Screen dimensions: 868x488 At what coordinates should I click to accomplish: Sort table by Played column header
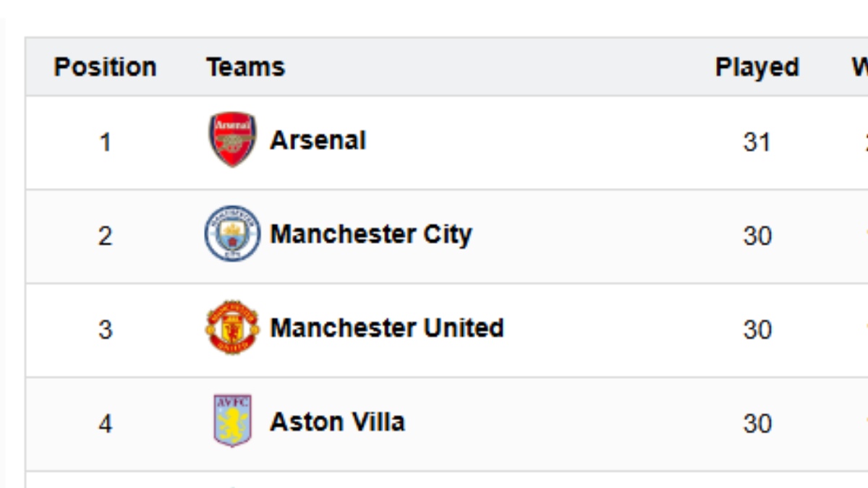[x=757, y=67]
